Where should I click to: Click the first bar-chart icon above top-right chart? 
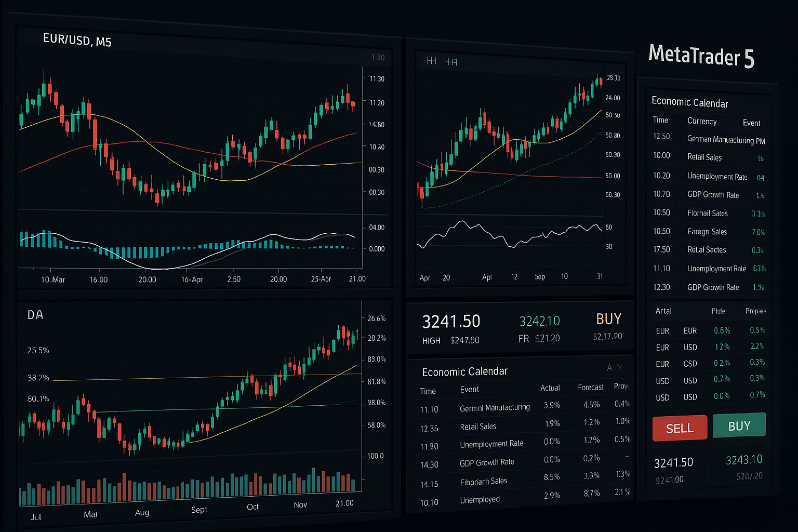coord(431,61)
